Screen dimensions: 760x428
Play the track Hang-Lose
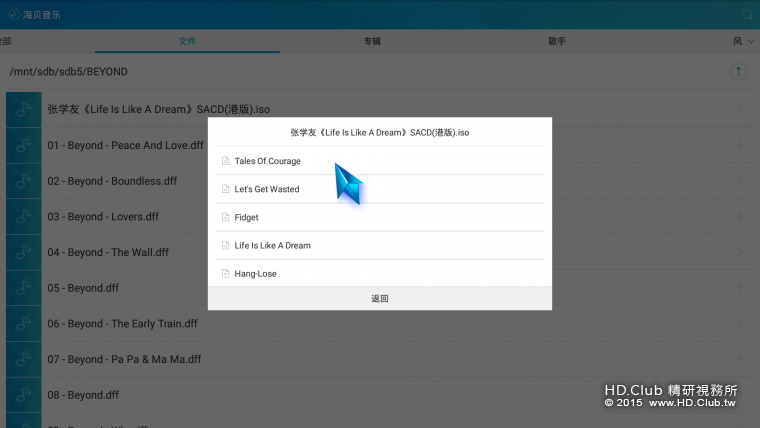(380, 273)
